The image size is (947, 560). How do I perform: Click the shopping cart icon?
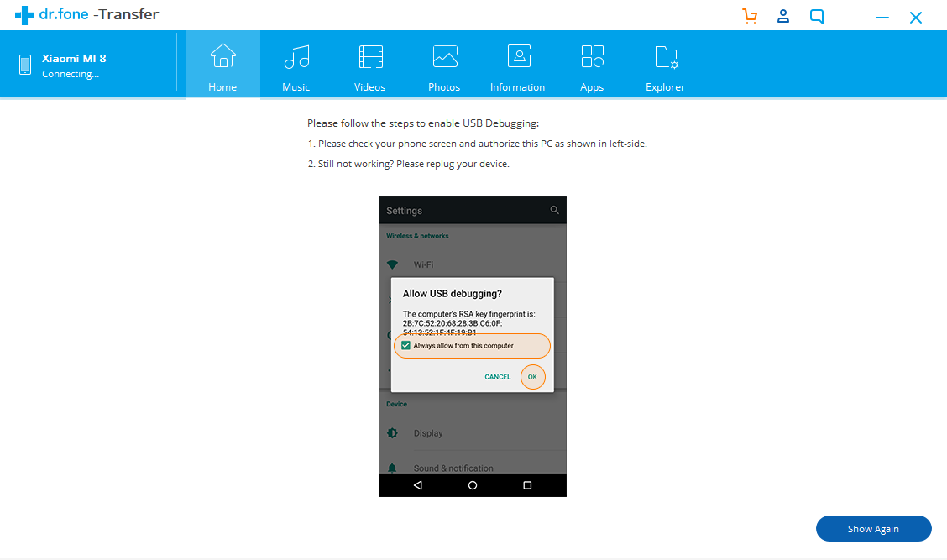(x=750, y=16)
